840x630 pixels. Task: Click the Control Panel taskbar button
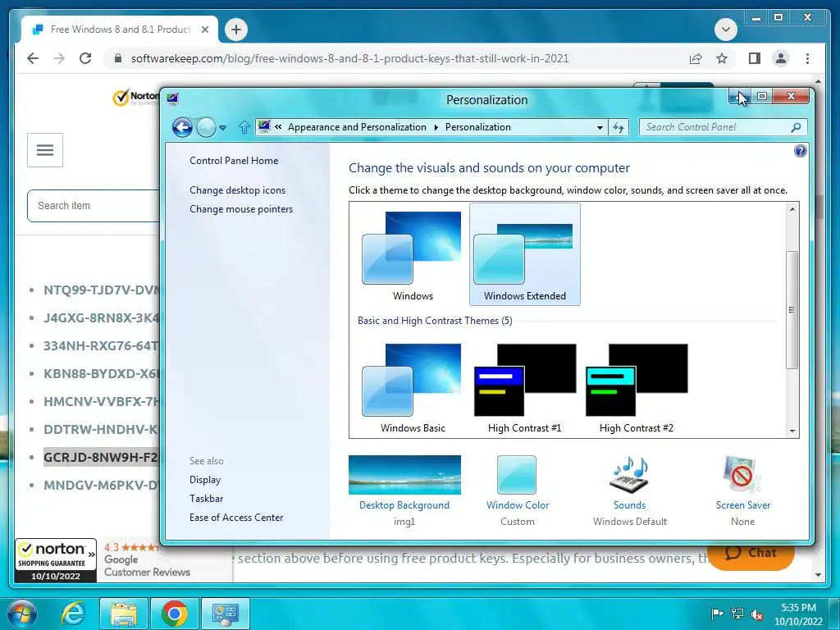coord(226,614)
